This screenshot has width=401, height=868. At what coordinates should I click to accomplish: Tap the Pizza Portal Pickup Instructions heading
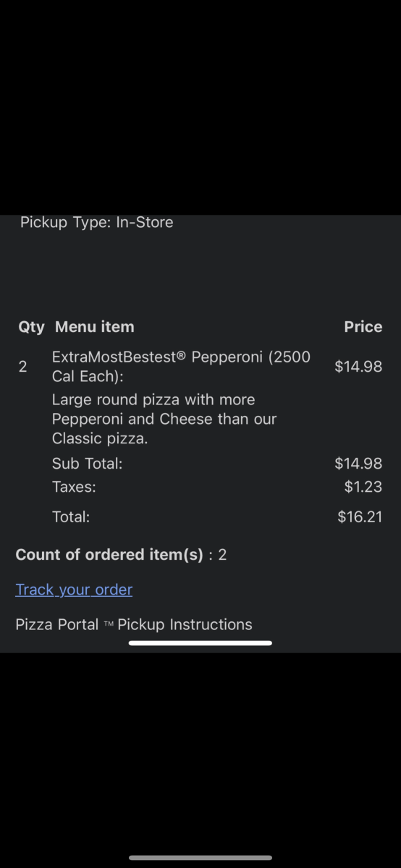pos(134,624)
